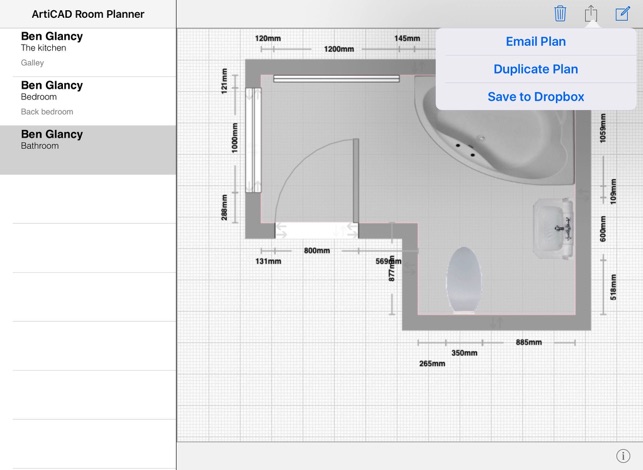Click the 288mm dimension label
The image size is (643, 470).
coord(224,208)
